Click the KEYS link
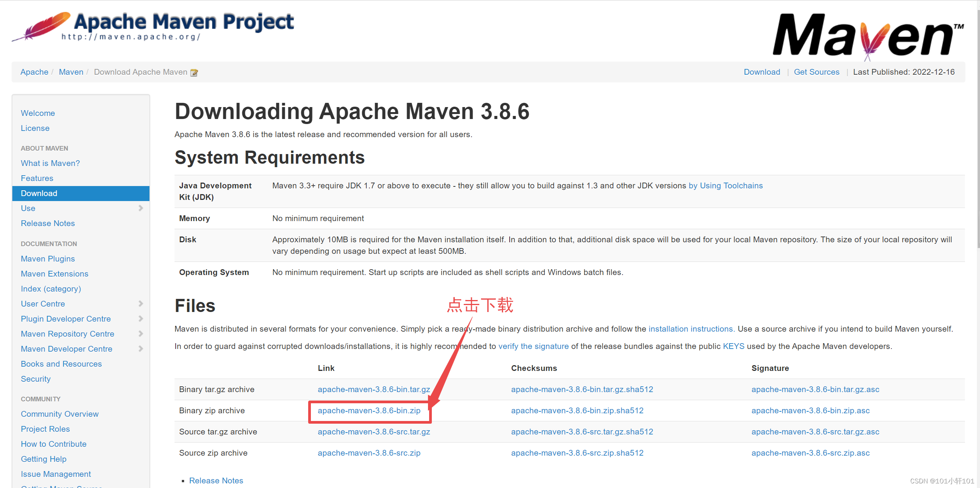The height and width of the screenshot is (488, 980). pyautogui.click(x=733, y=346)
